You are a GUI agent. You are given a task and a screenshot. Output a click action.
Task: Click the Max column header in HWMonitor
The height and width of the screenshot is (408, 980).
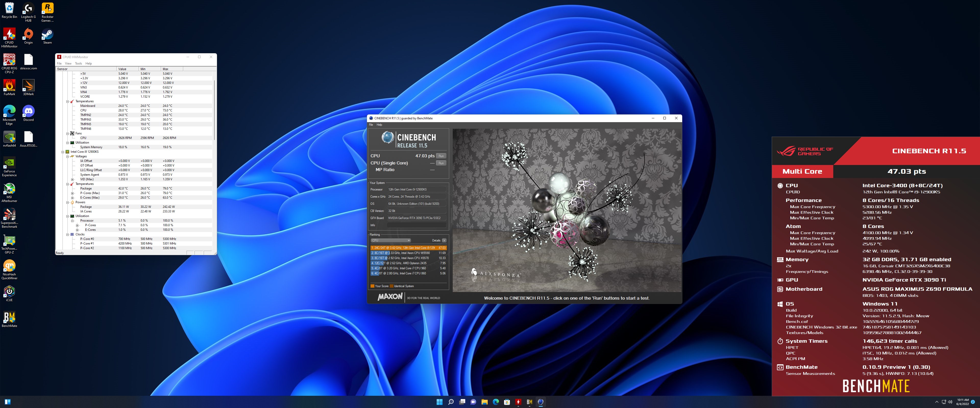point(172,69)
